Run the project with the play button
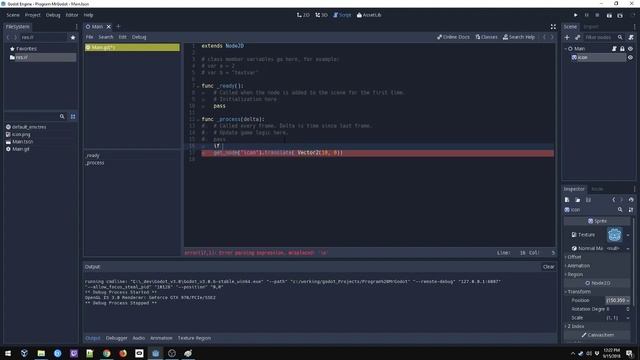This screenshot has width=640, height=360. pyautogui.click(x=576, y=15)
